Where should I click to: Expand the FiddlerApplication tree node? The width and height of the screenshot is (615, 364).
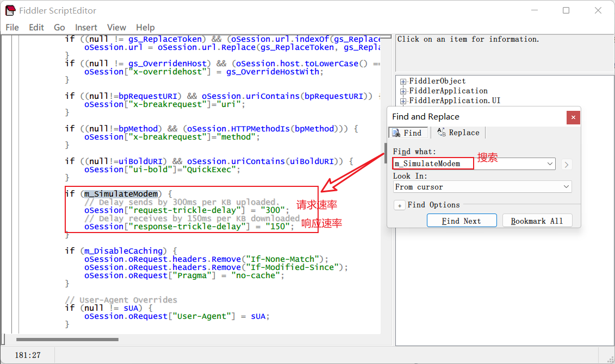point(403,91)
